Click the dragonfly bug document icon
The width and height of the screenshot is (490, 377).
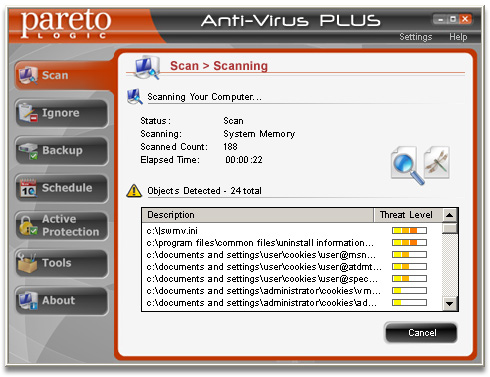coord(437,162)
